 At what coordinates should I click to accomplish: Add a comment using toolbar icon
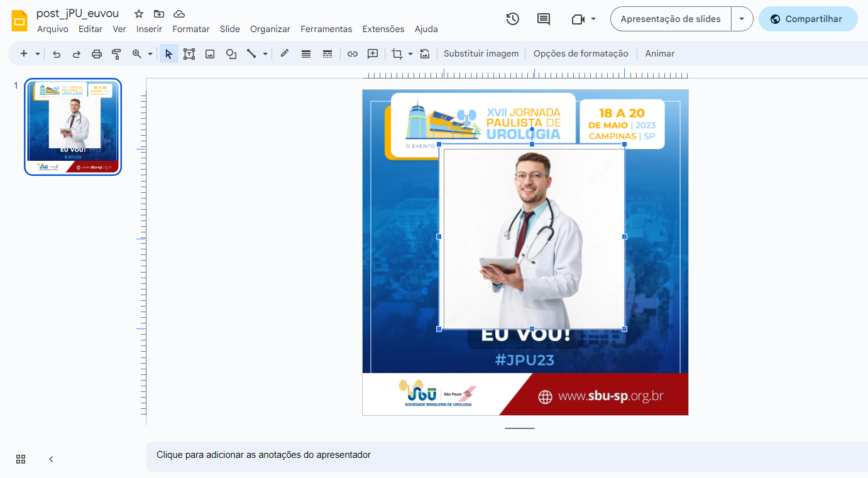pyautogui.click(x=373, y=54)
